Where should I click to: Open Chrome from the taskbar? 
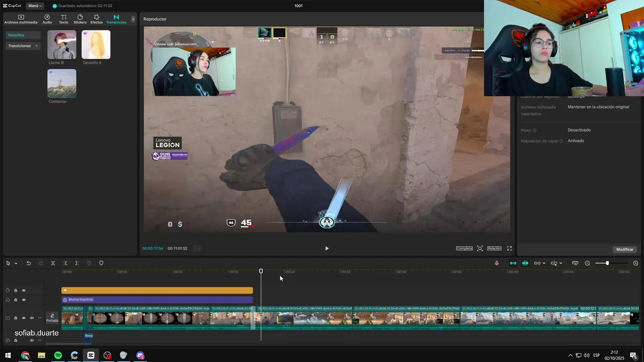pyautogui.click(x=25, y=355)
